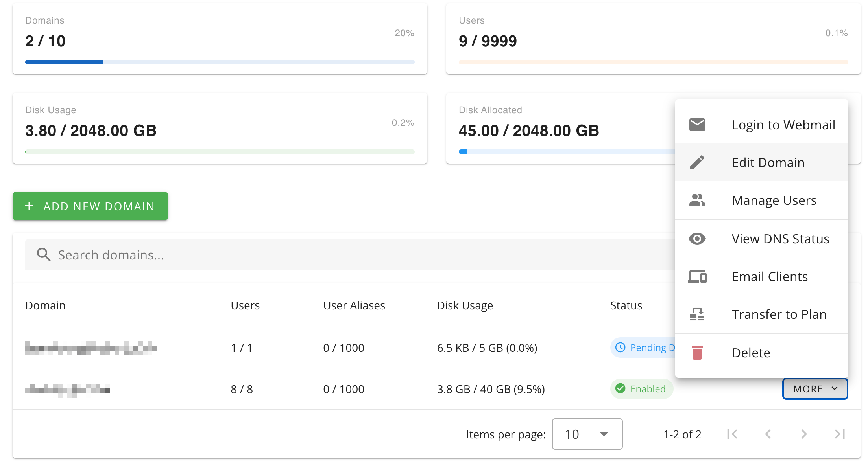The width and height of the screenshot is (868, 467).
Task: Click the green check icon in Enabled status
Action: [620, 389]
